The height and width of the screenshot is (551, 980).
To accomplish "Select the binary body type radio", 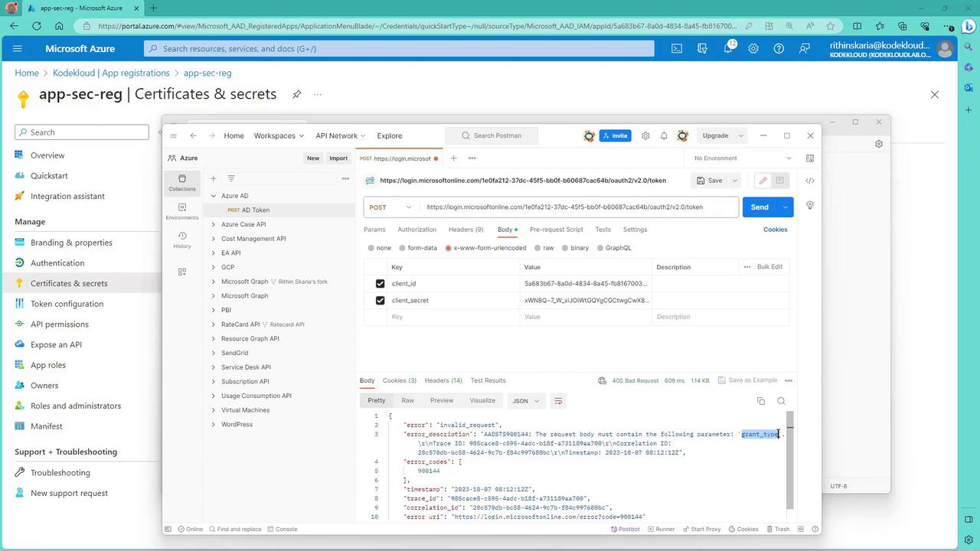I will tap(565, 248).
